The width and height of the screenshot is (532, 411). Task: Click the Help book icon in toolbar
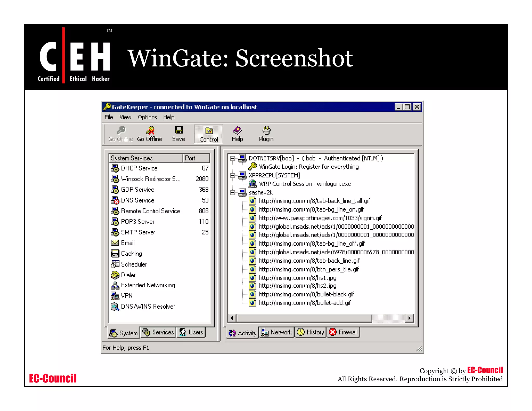(x=237, y=130)
